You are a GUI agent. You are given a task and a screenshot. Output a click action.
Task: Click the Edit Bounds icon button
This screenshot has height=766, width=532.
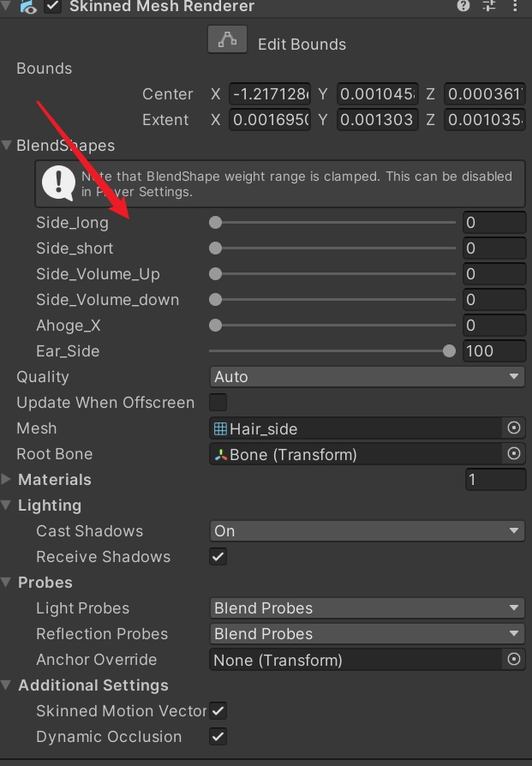(x=227, y=40)
